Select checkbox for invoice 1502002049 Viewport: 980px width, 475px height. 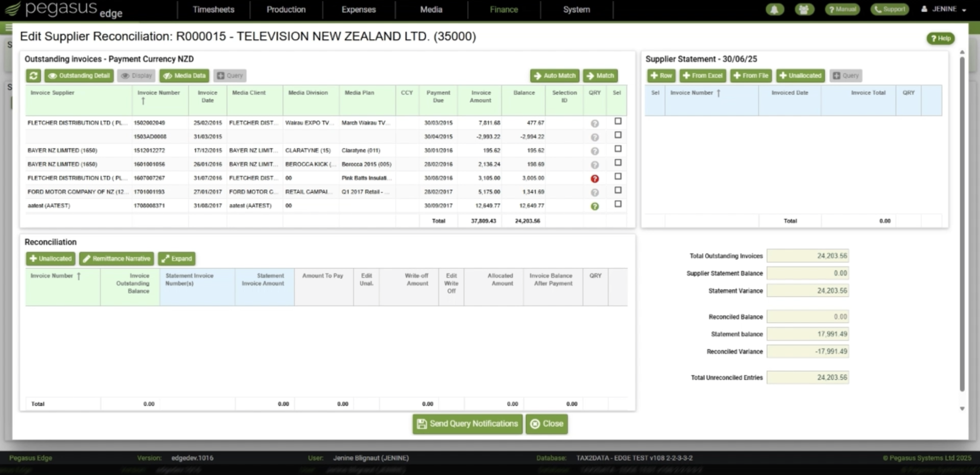click(x=618, y=121)
